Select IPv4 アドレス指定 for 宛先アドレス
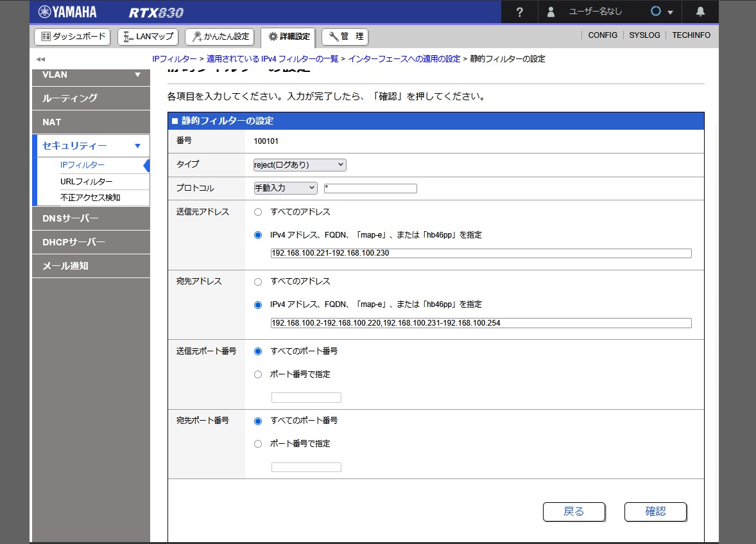 click(258, 304)
